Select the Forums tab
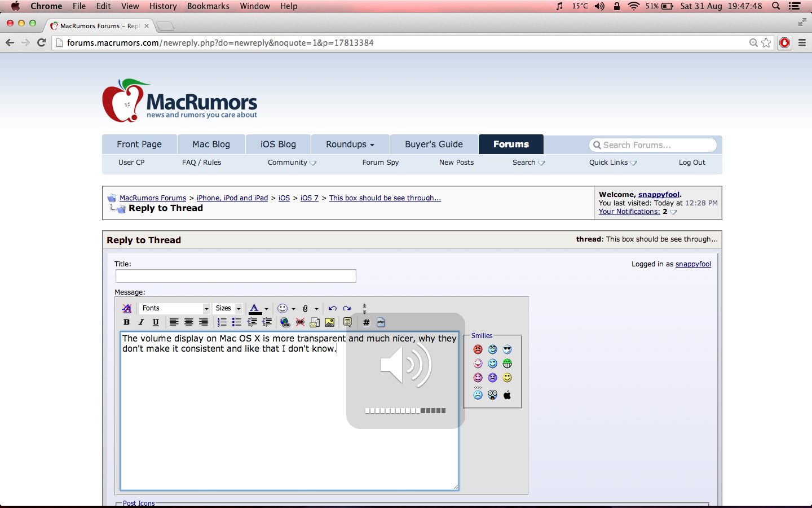This screenshot has height=508, width=812. [x=511, y=144]
